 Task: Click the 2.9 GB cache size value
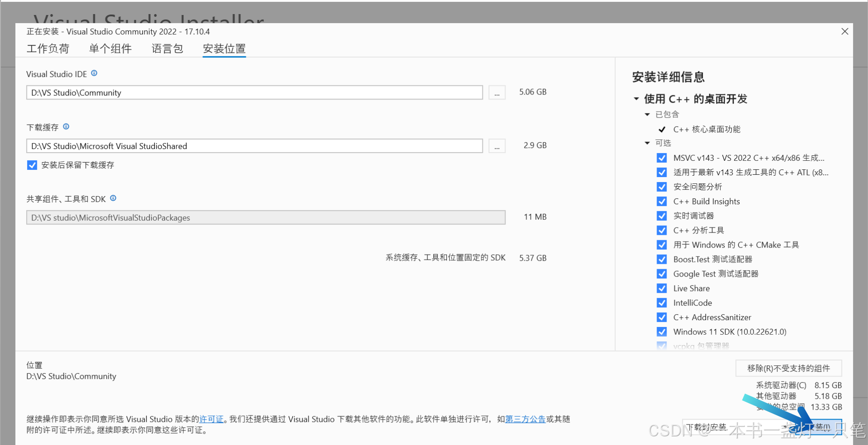[535, 145]
